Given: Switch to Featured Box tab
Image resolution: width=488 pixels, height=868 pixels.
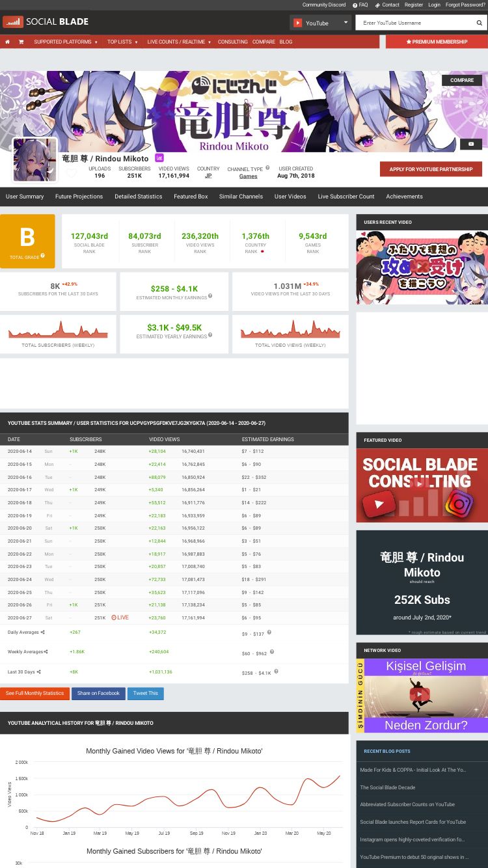Looking at the screenshot, I should (x=191, y=197).
